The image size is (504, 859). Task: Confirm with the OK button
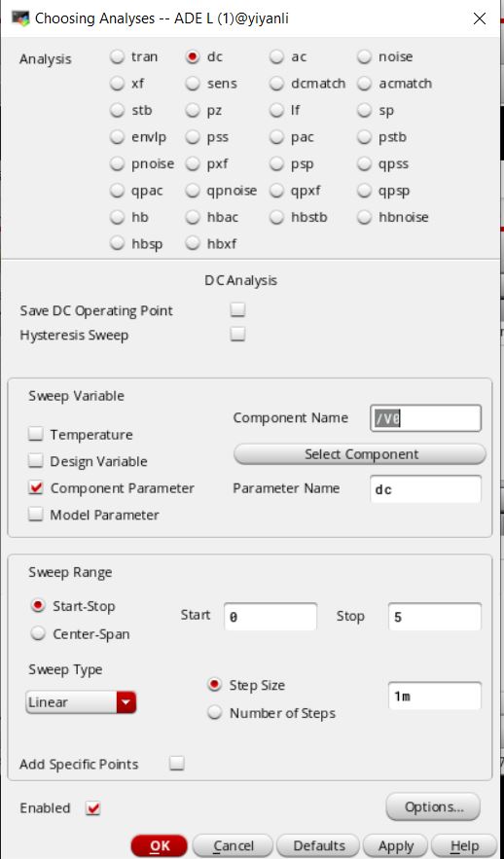pos(160,846)
